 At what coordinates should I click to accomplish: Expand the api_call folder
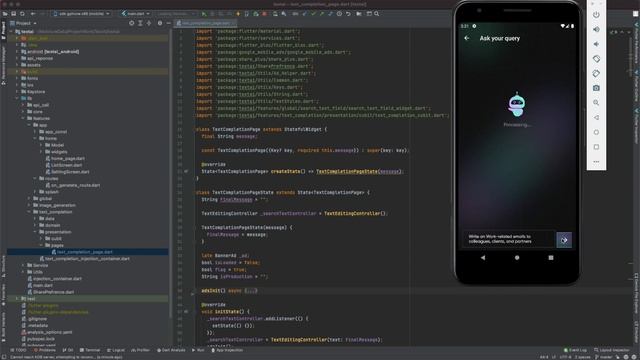tap(23, 105)
